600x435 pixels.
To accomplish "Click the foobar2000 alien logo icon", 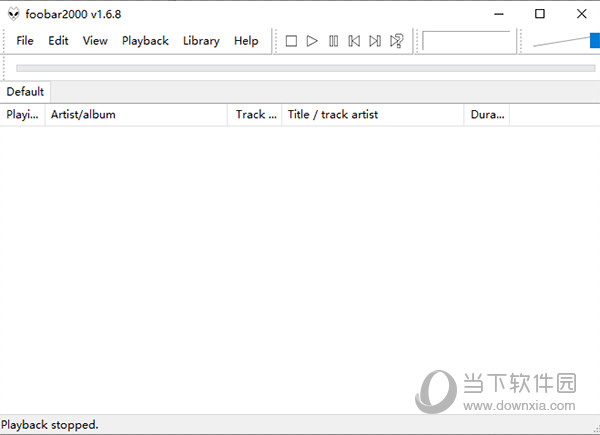I will click(13, 14).
